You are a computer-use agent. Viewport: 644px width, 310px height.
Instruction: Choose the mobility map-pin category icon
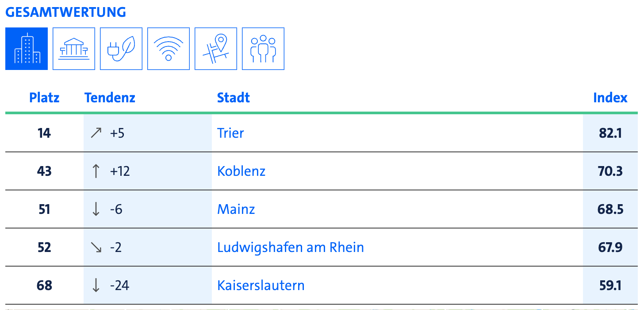pos(216,49)
